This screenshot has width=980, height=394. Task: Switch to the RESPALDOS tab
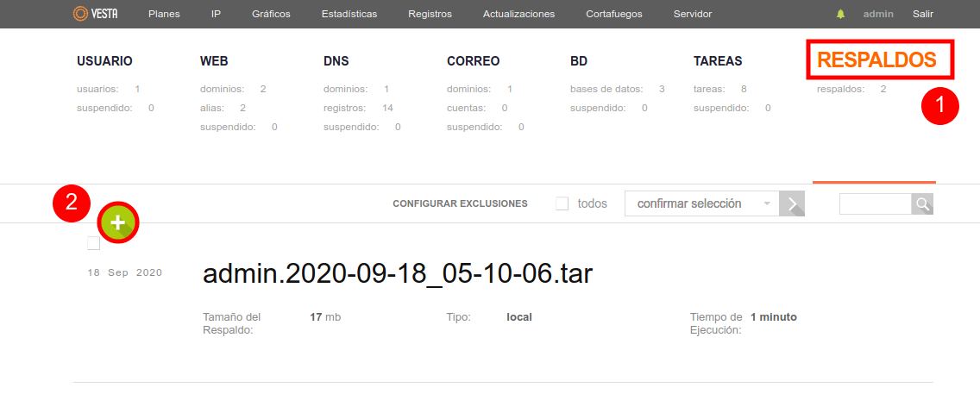pos(876,60)
